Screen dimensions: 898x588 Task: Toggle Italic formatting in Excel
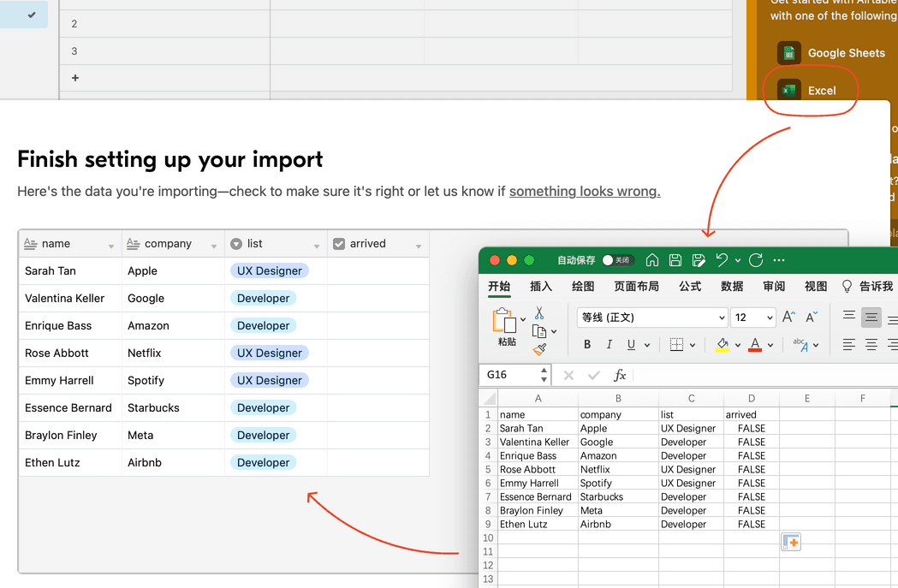pyautogui.click(x=610, y=343)
